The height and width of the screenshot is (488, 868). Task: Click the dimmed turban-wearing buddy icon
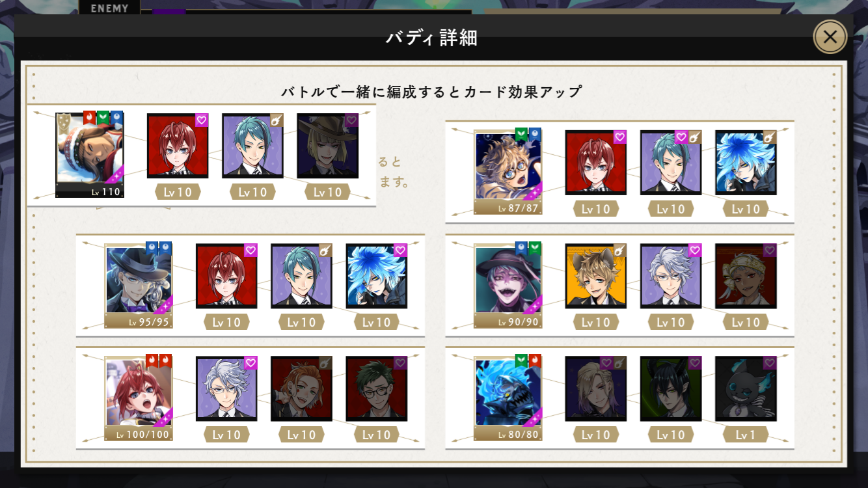[x=746, y=276]
